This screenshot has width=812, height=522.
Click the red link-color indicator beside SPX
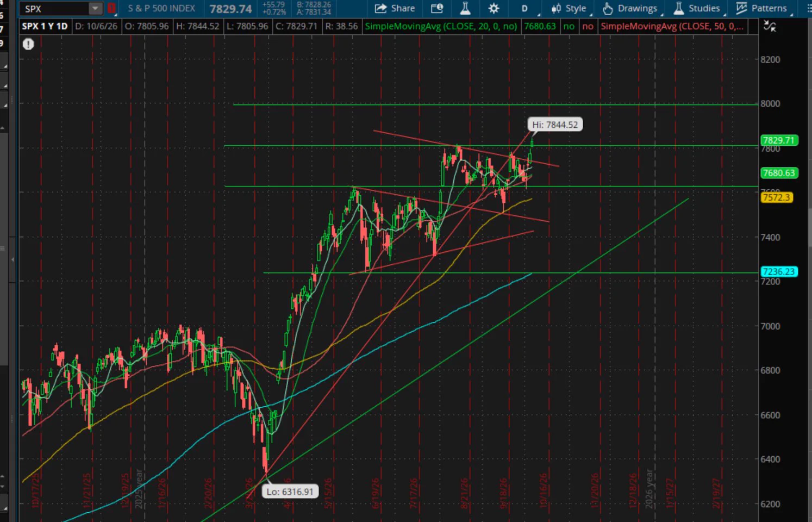111,9
